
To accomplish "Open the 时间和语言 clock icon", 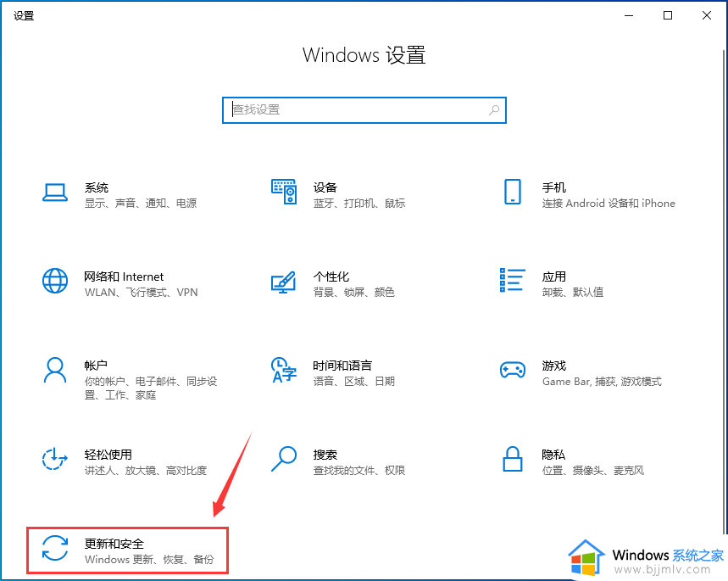I will click(x=284, y=370).
